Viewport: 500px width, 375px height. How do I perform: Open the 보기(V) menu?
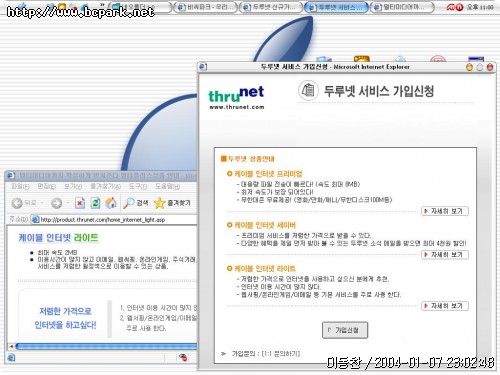point(73,186)
